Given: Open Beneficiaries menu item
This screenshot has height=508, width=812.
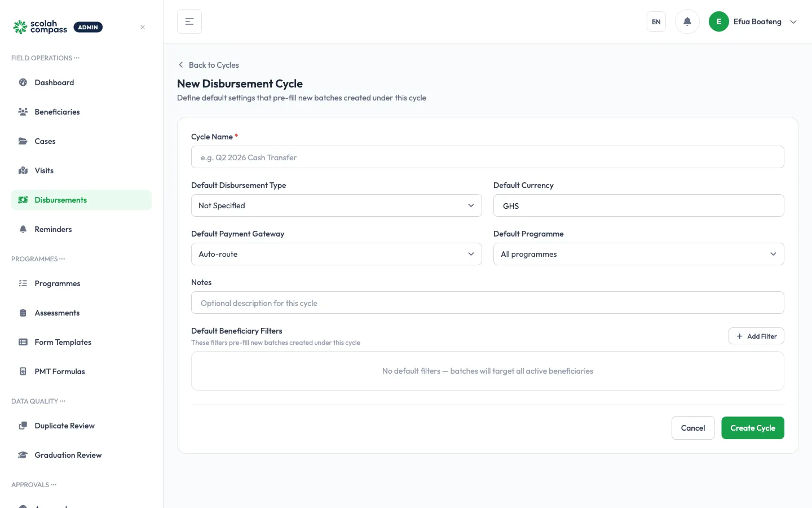Looking at the screenshot, I should tap(81, 112).
